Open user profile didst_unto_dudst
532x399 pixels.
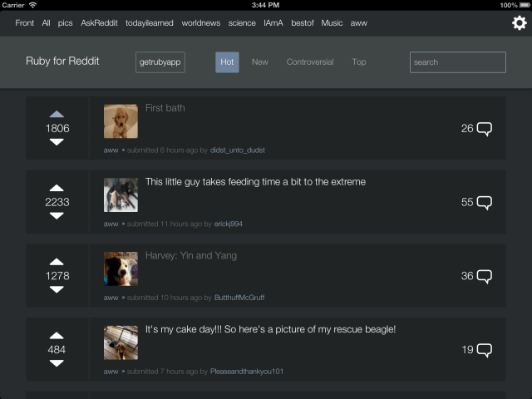pyautogui.click(x=238, y=150)
